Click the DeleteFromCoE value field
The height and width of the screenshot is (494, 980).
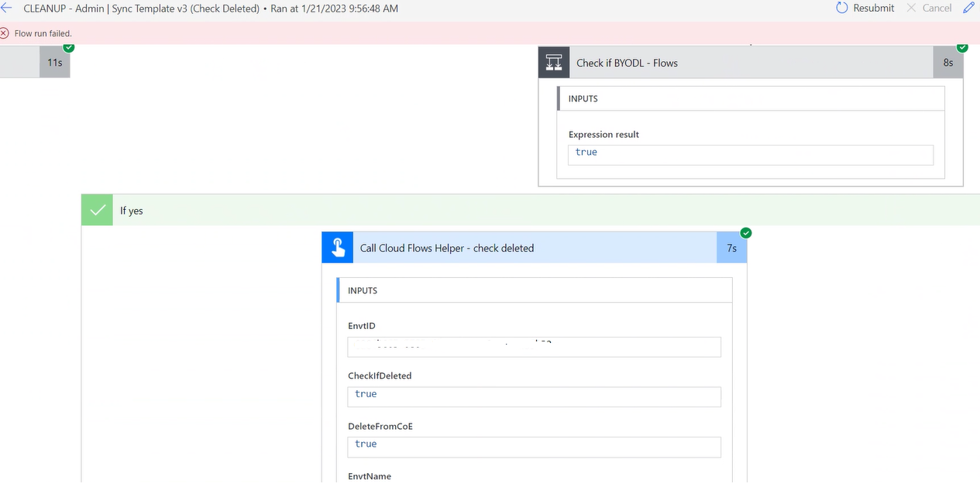(535, 447)
